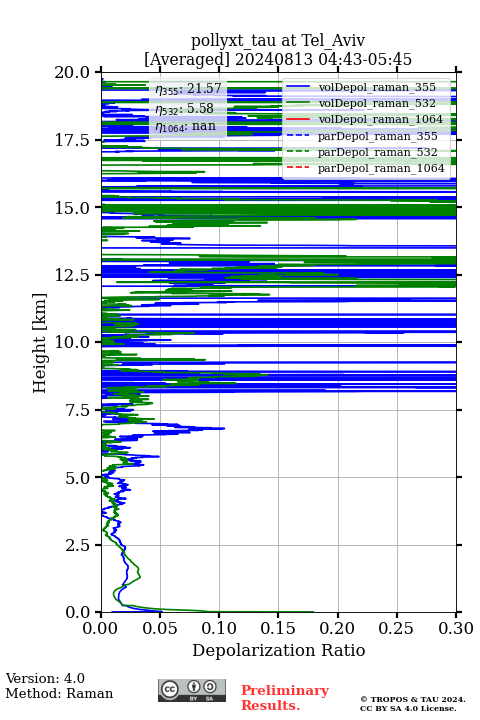This screenshot has height=720, width=480.
Task: Click the 0.15 x-axis tick label
Action: [x=278, y=628]
